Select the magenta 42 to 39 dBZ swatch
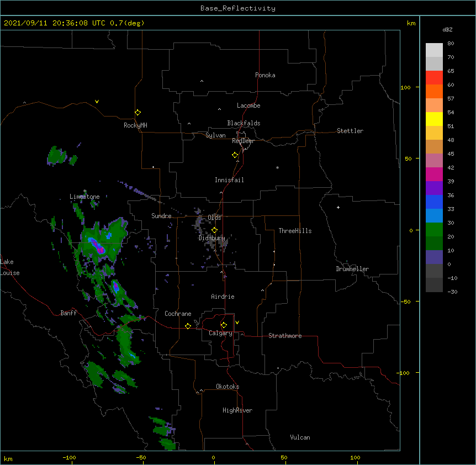Viewport: 476px width, 465px height. click(434, 174)
